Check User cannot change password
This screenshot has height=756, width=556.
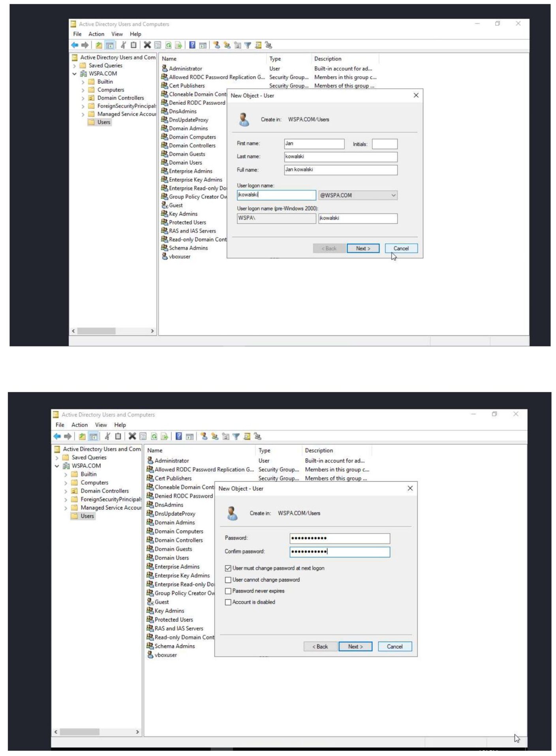[x=228, y=580]
